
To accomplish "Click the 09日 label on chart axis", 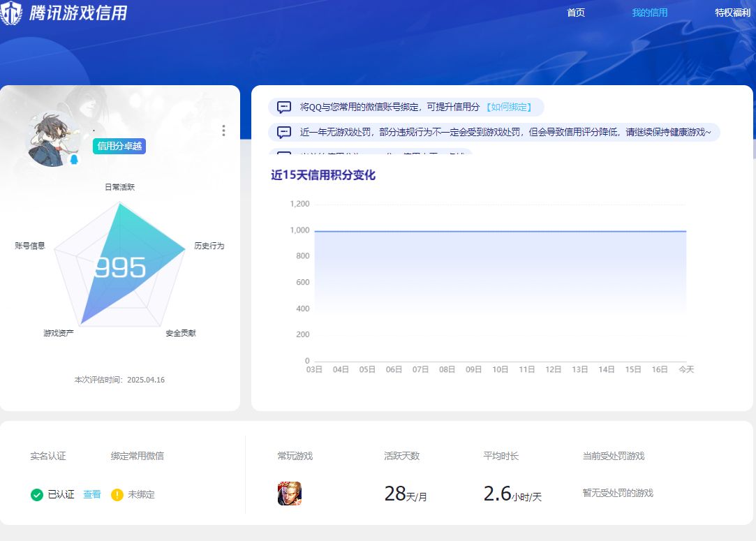I will 473,369.
